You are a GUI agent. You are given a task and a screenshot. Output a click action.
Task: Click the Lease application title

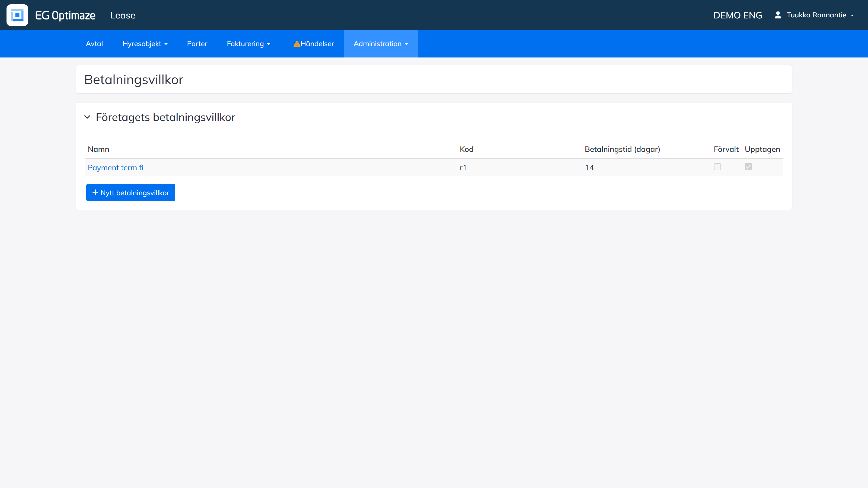(123, 15)
